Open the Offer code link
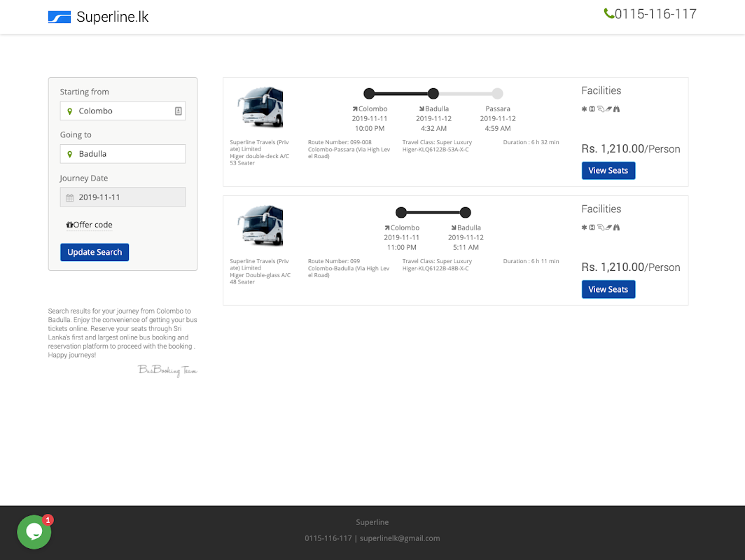The image size is (745, 560). click(x=90, y=225)
